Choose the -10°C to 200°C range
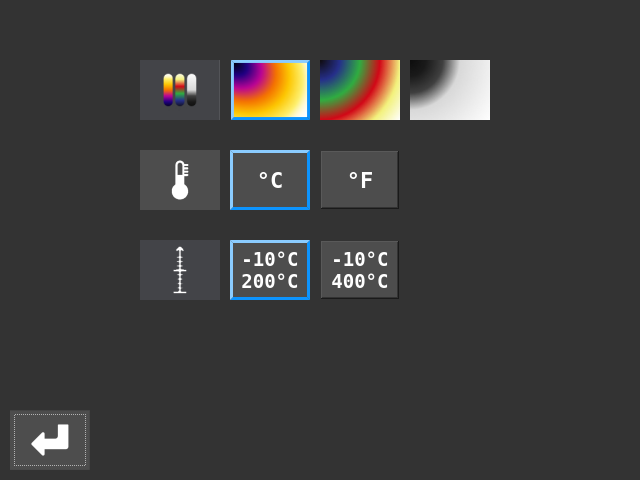 coord(270,270)
